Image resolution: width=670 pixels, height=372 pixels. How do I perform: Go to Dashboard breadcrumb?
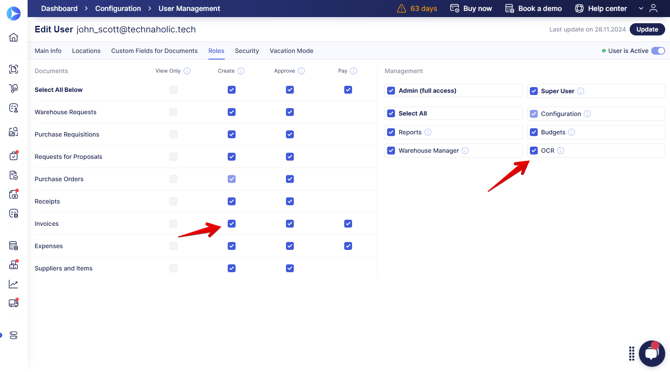pos(59,9)
